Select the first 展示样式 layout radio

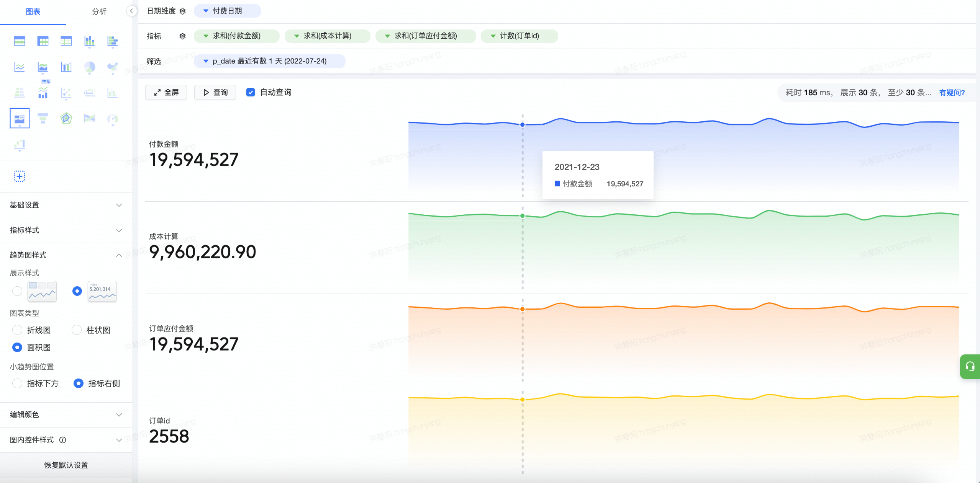click(x=17, y=291)
